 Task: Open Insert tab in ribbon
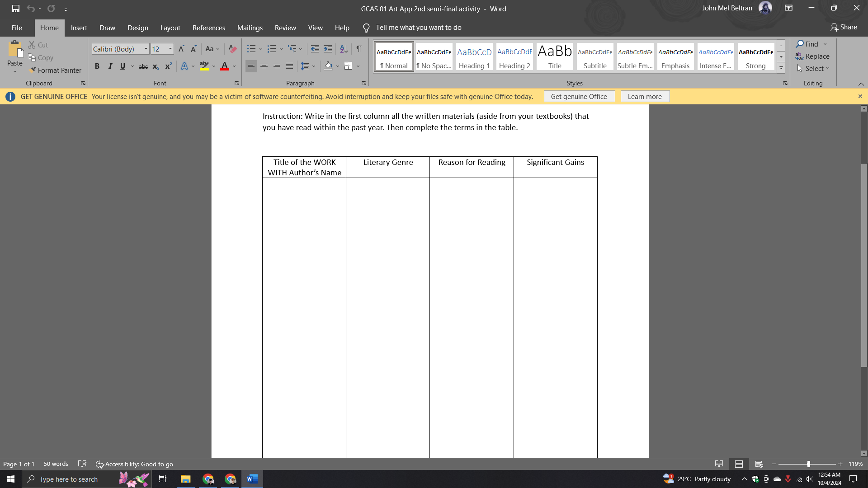pos(79,28)
